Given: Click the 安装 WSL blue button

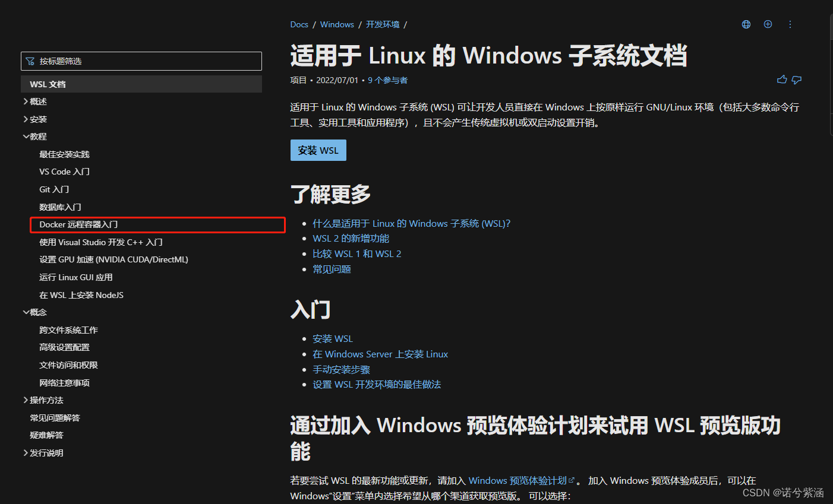Looking at the screenshot, I should coord(318,150).
